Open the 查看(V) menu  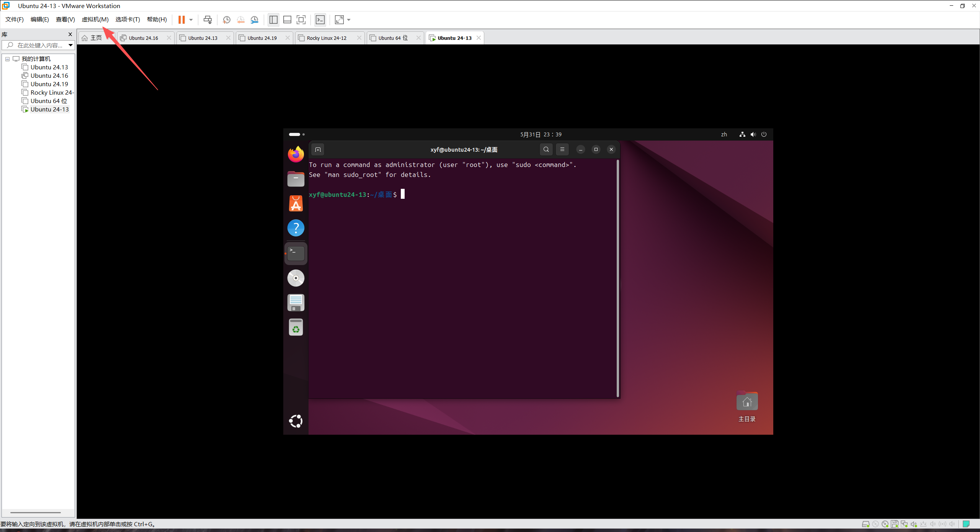click(x=65, y=20)
